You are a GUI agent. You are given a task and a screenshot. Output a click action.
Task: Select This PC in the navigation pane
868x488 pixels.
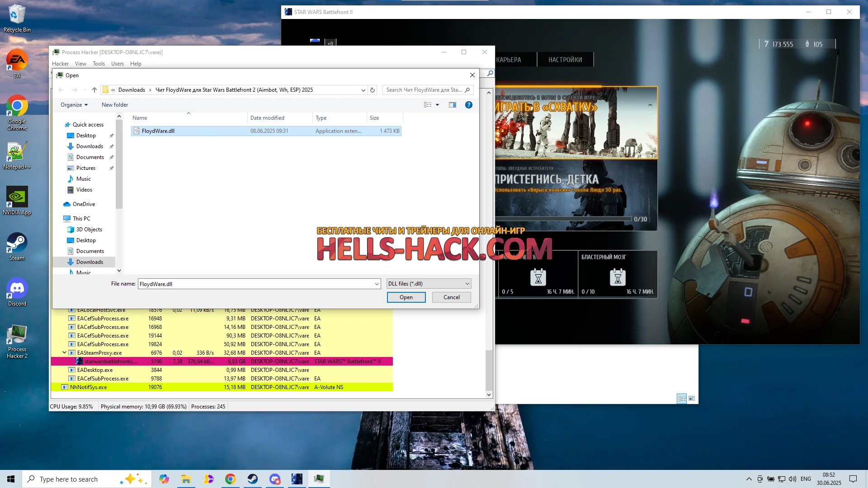coord(81,219)
